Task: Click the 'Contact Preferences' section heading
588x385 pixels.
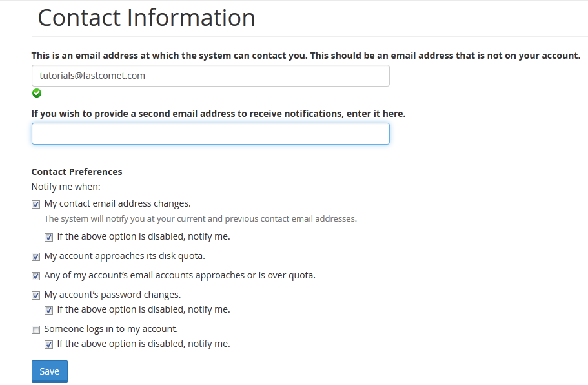Action: (77, 172)
